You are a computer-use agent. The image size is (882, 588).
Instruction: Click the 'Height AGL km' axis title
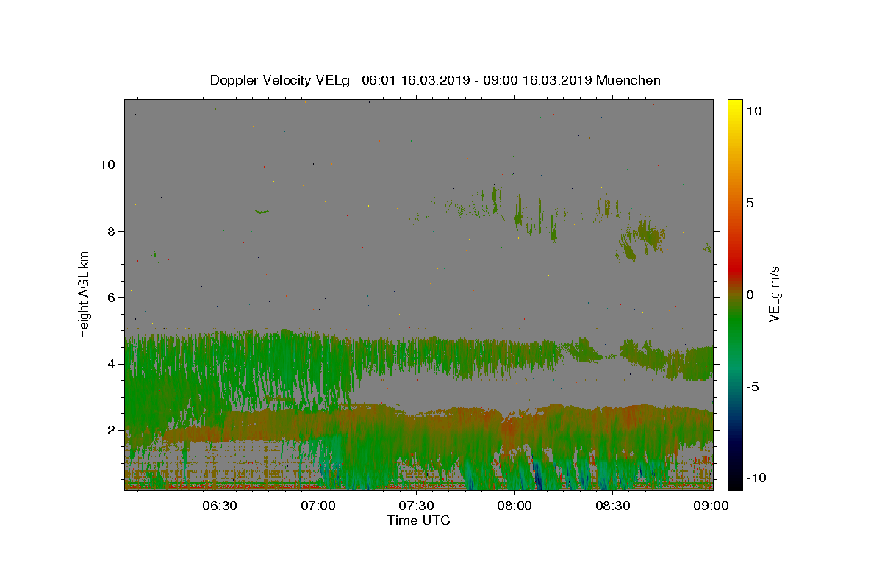(85, 294)
